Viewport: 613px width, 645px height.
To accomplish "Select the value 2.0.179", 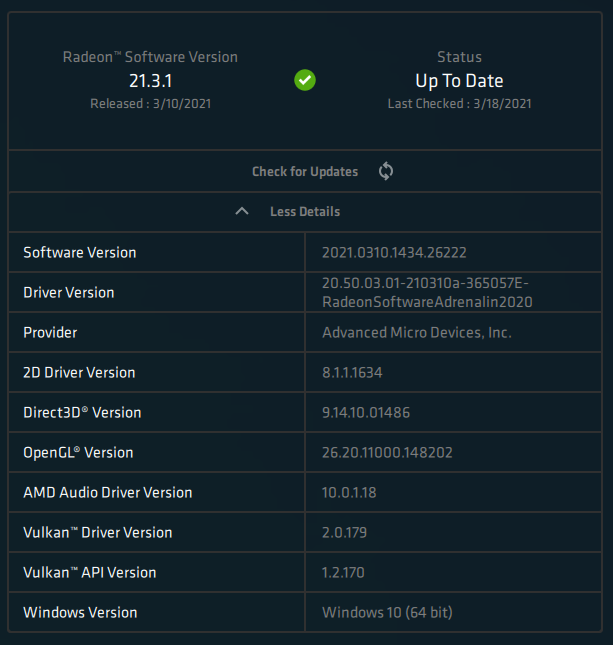I will pyautogui.click(x=344, y=532).
